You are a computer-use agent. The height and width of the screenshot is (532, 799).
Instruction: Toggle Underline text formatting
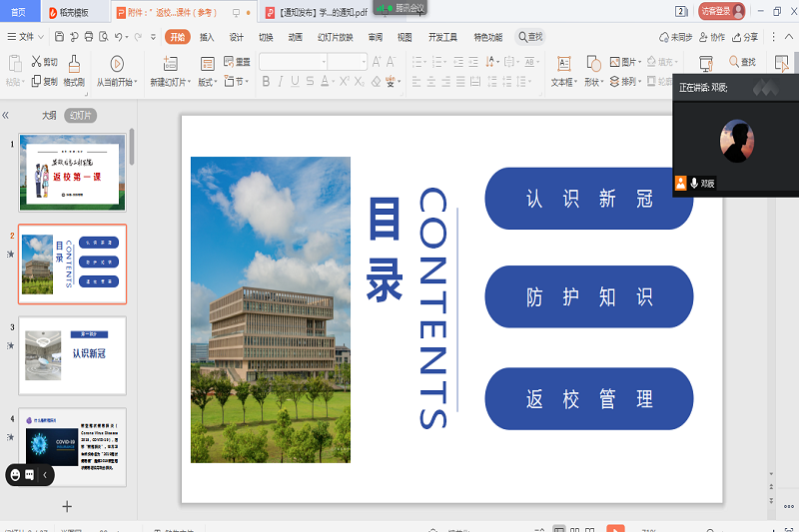point(297,82)
